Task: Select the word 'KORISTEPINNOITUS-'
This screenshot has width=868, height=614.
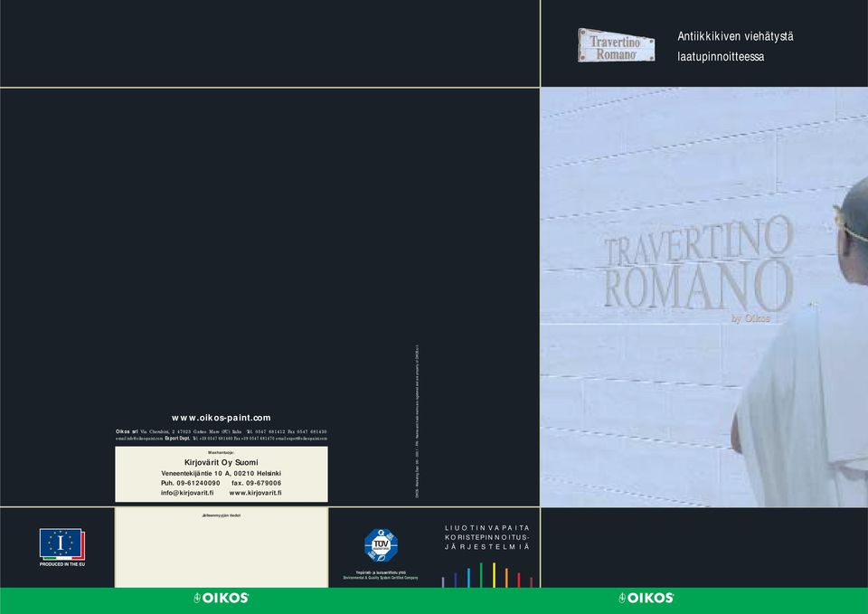Action: click(x=487, y=538)
